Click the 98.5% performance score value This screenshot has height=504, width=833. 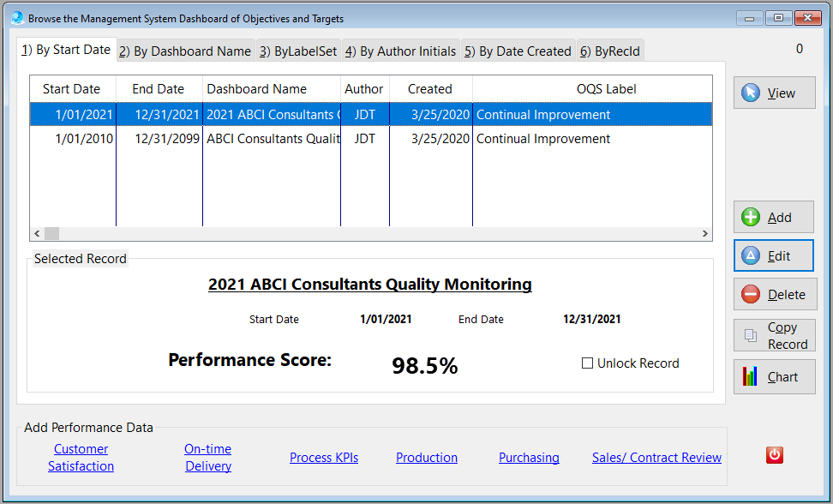click(x=424, y=365)
